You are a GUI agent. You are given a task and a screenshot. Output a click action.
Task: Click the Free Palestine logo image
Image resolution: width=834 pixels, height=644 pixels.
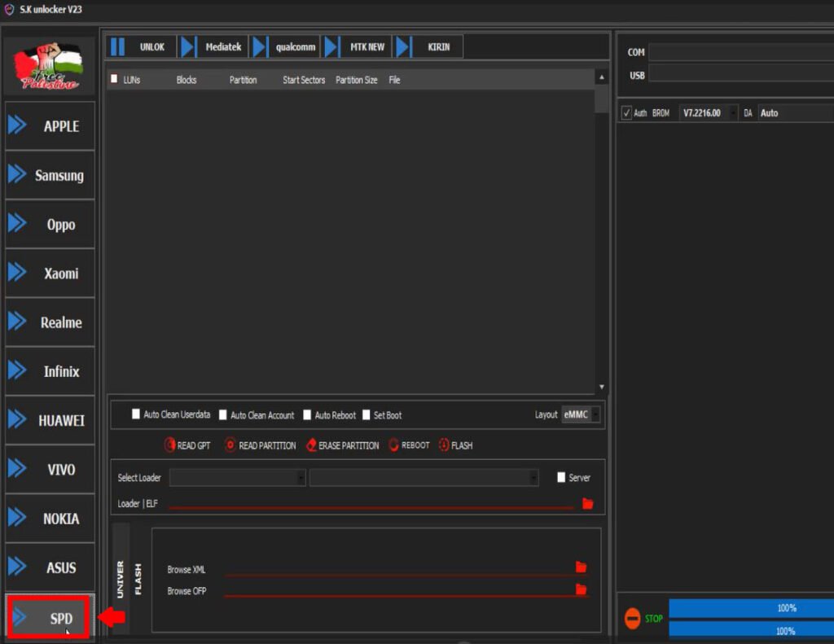[x=48, y=66]
